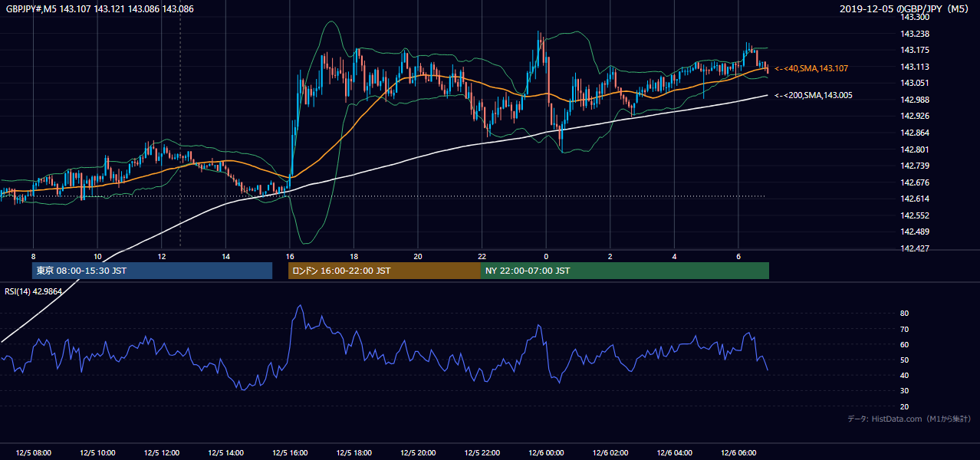Click price axis value 142.926

click(915, 117)
